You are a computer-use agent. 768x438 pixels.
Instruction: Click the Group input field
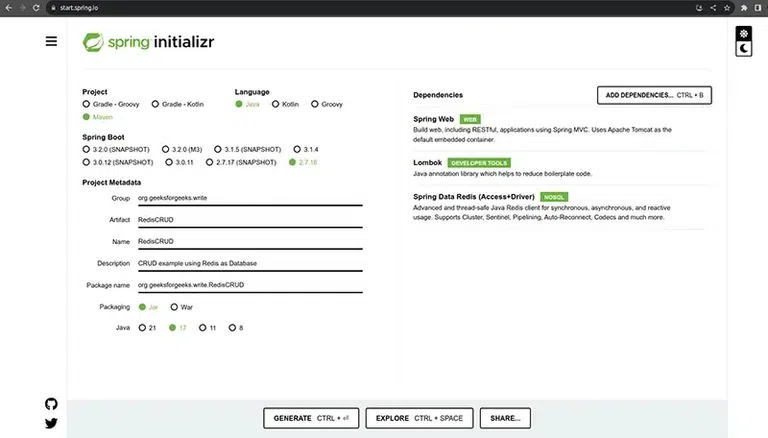coord(250,198)
